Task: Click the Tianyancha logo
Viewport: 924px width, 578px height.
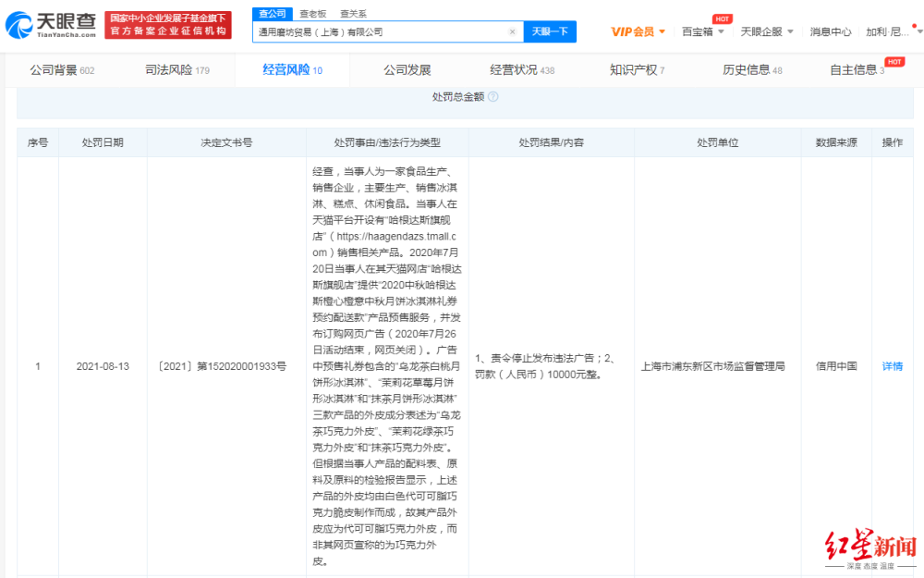Action: click(x=51, y=25)
